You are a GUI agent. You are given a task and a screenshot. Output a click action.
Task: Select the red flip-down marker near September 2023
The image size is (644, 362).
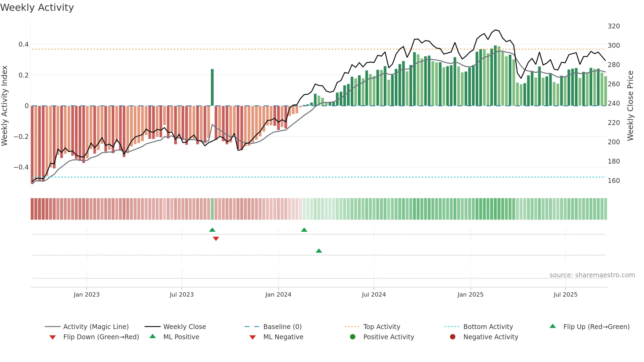216,239
